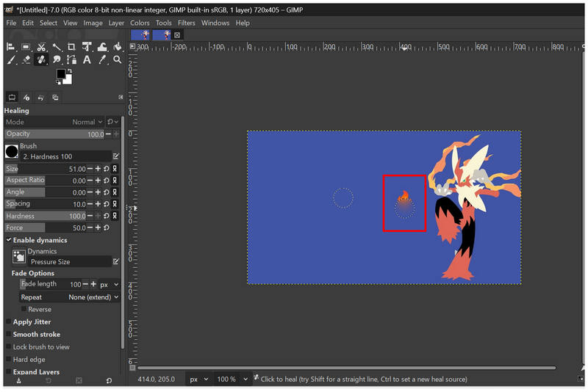Enable Lock brush to view checkbox
This screenshot has height=392, width=588.
pyautogui.click(x=9, y=347)
